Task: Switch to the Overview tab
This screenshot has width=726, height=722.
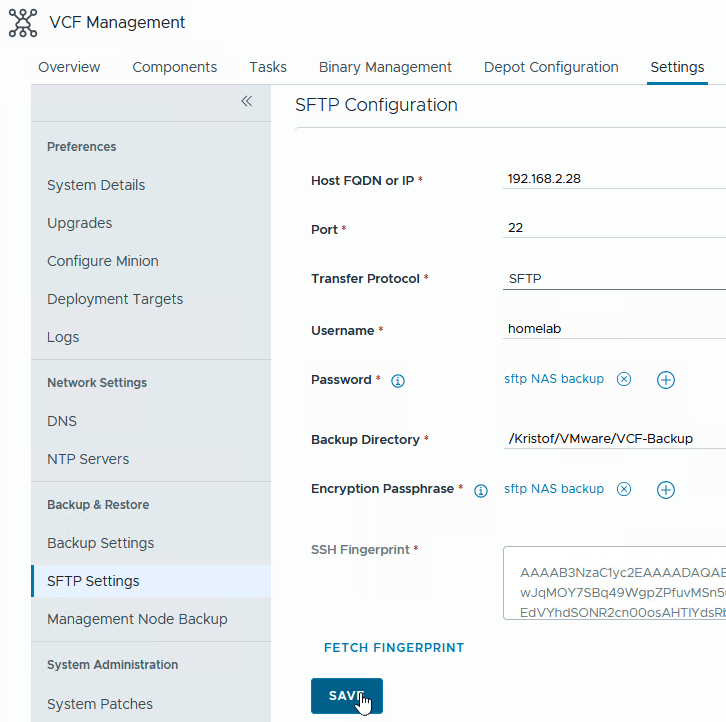Action: [69, 67]
